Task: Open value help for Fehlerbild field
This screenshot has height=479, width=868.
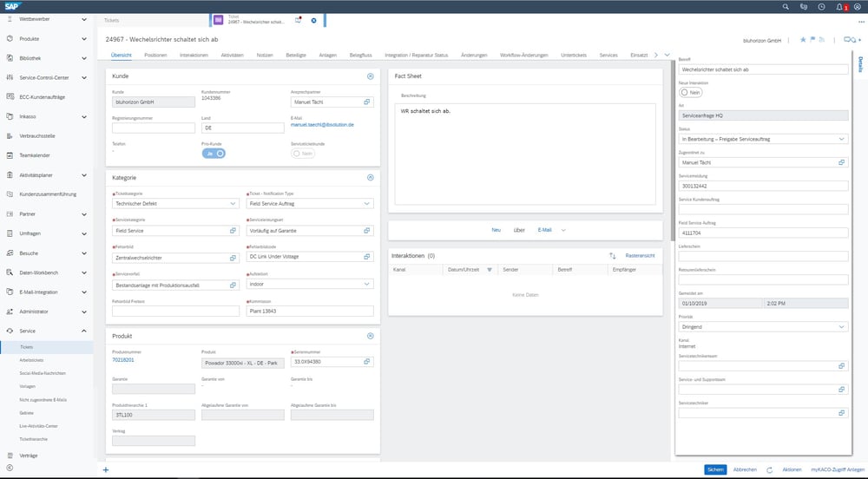Action: [x=233, y=258]
